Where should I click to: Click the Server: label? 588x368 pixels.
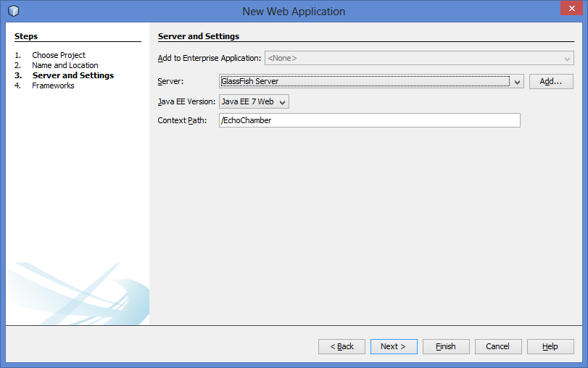[170, 81]
